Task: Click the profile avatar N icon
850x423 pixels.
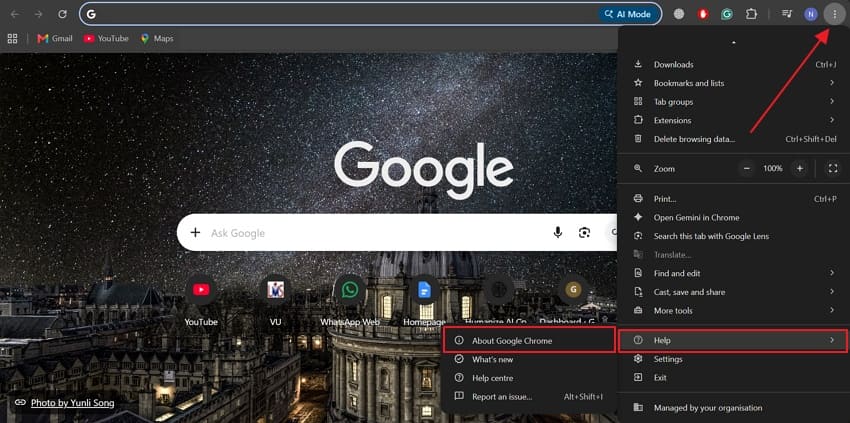Action: pyautogui.click(x=810, y=14)
